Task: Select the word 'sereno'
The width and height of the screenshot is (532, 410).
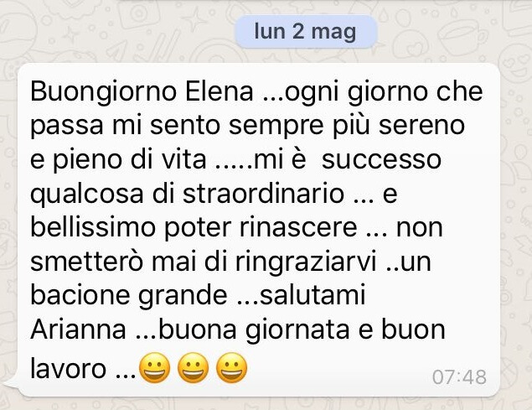Action: coord(421,126)
